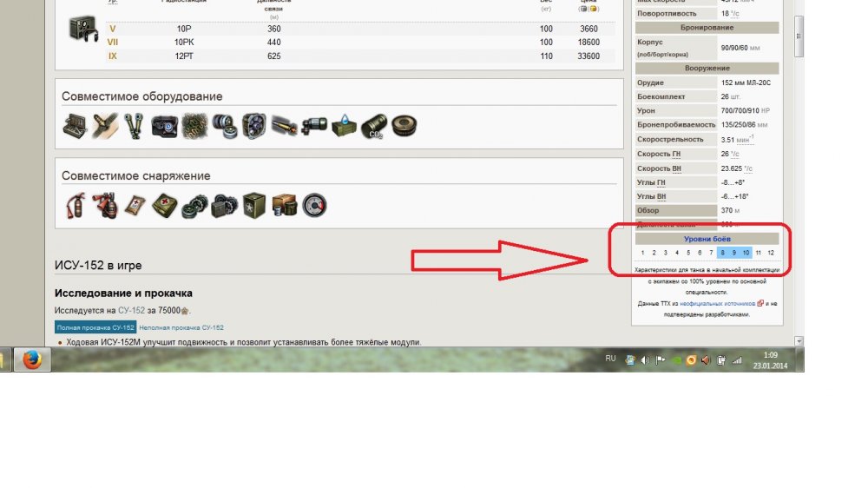Click battle tier 8 cell
Viewport: 868px width, 488px height.
pos(722,253)
